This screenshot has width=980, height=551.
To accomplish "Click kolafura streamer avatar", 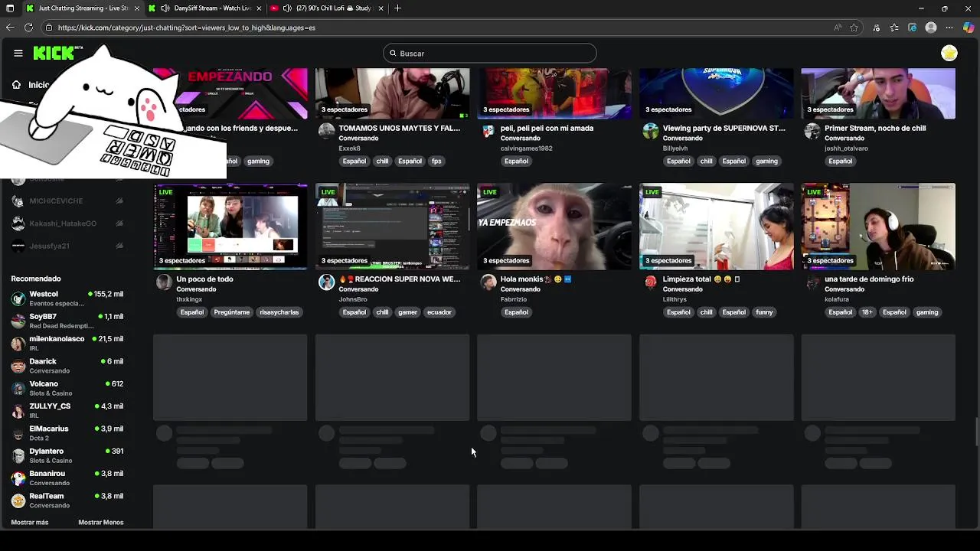I will 812,282.
